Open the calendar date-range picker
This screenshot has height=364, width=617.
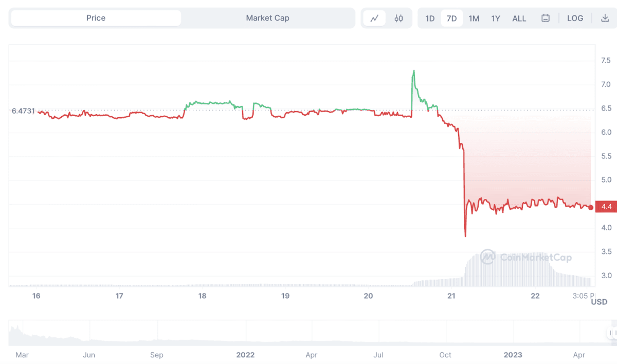(545, 17)
